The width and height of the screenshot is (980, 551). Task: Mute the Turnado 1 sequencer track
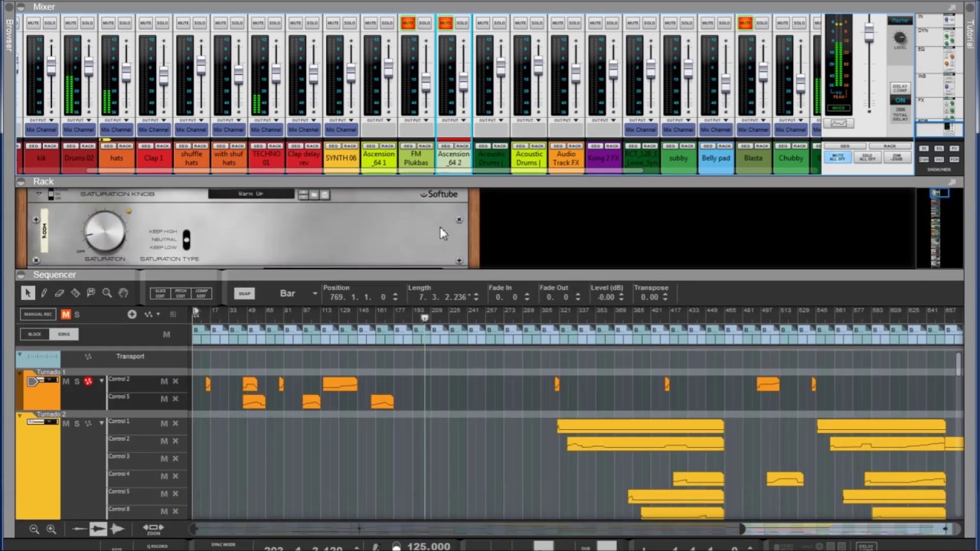[x=66, y=381]
